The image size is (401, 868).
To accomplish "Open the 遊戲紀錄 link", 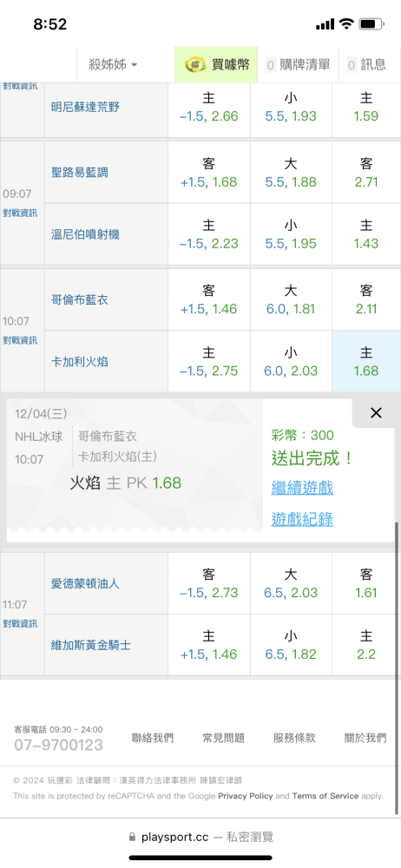I will [x=302, y=519].
